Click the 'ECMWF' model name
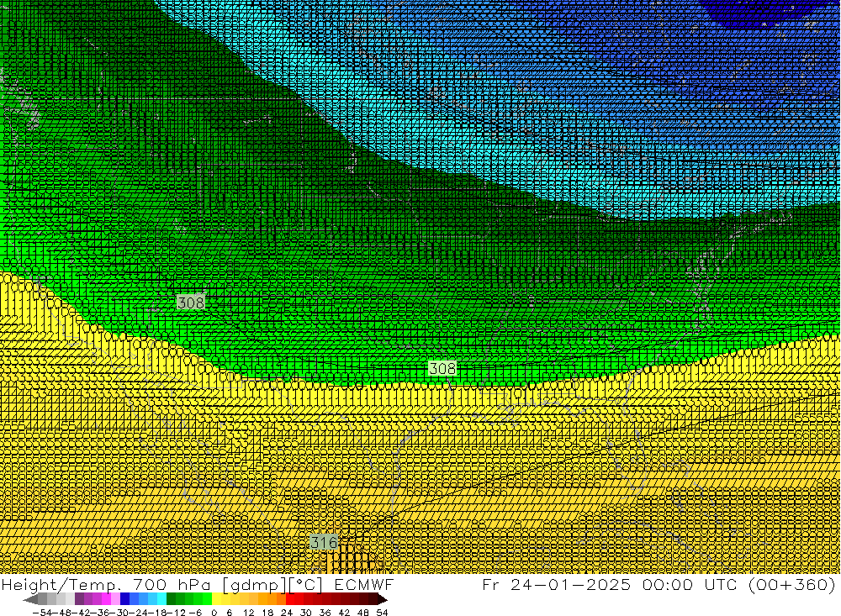The height and width of the screenshot is (616, 841). [x=363, y=584]
